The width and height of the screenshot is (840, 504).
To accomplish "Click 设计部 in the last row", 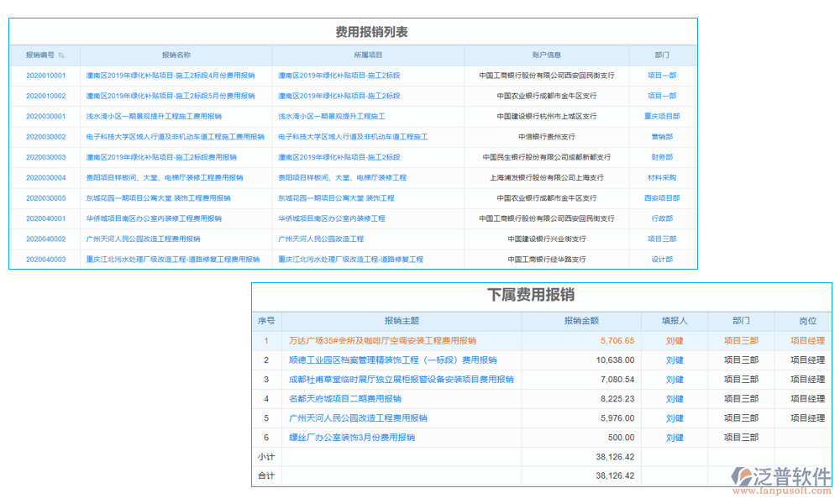I will pyautogui.click(x=662, y=260).
